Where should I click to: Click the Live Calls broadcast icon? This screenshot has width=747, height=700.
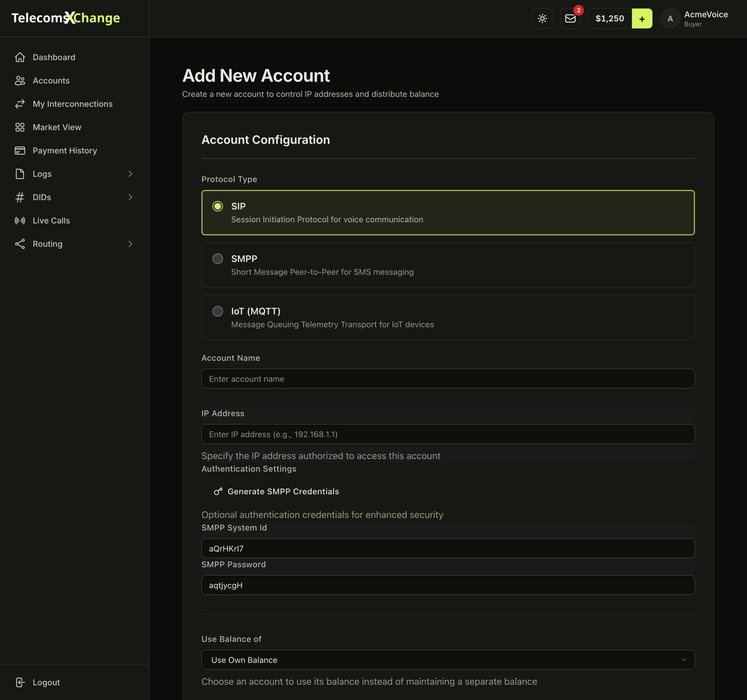coord(20,221)
